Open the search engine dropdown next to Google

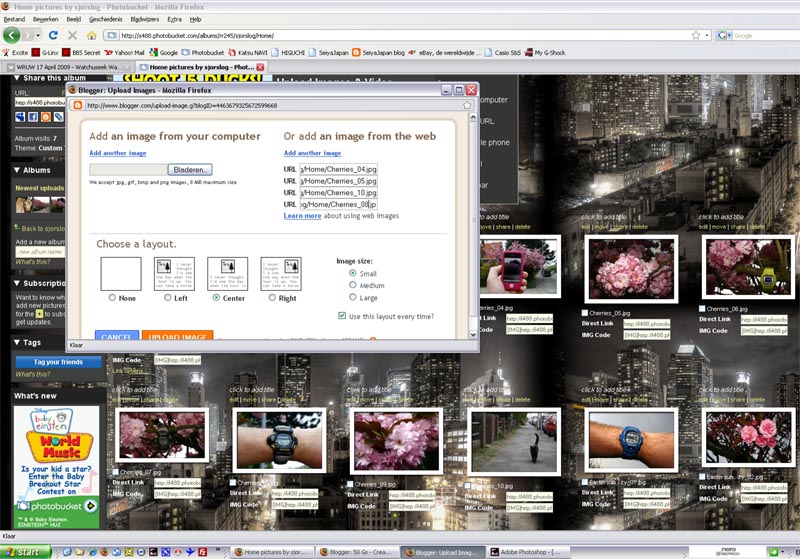(x=729, y=35)
